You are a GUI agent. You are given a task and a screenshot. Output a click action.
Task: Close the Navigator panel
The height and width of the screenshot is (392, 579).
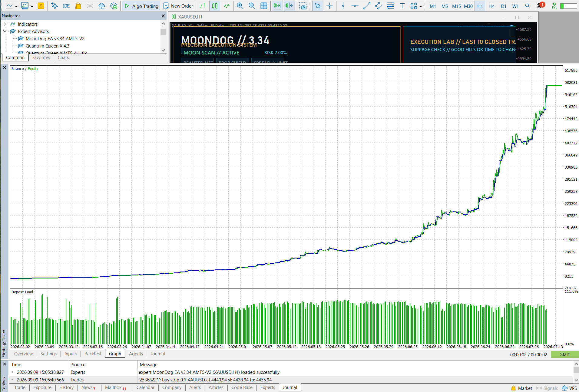tap(163, 16)
